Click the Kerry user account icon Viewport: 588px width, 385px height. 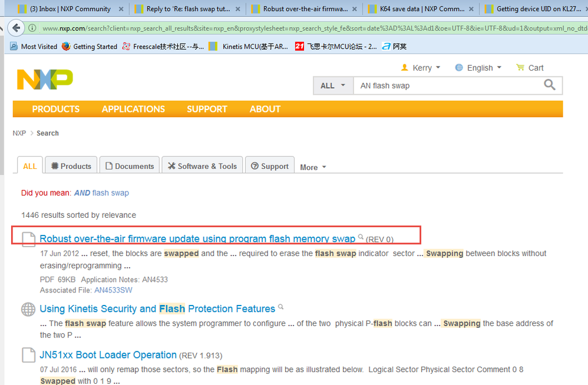[404, 68]
